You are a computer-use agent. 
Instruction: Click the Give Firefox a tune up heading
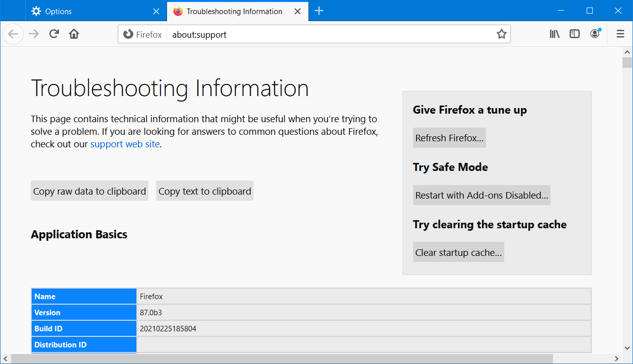(470, 110)
